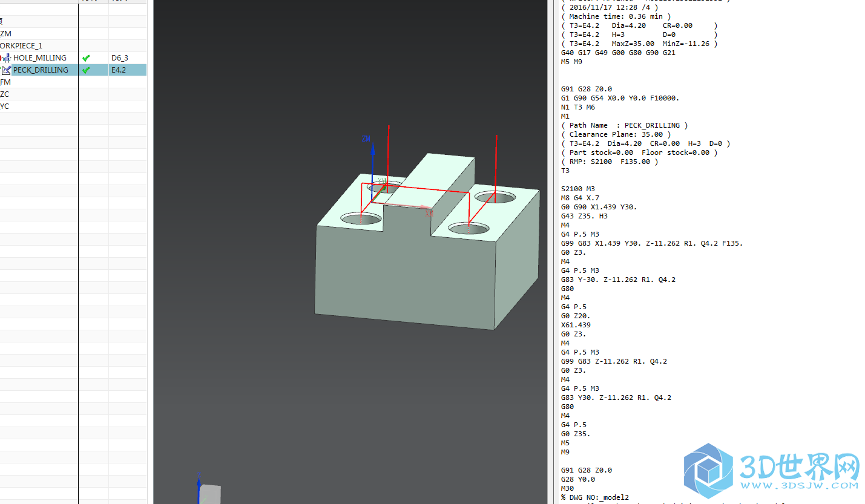This screenshot has height=504, width=865.
Task: Click the 'S2100 M3' code line
Action: coord(578,189)
